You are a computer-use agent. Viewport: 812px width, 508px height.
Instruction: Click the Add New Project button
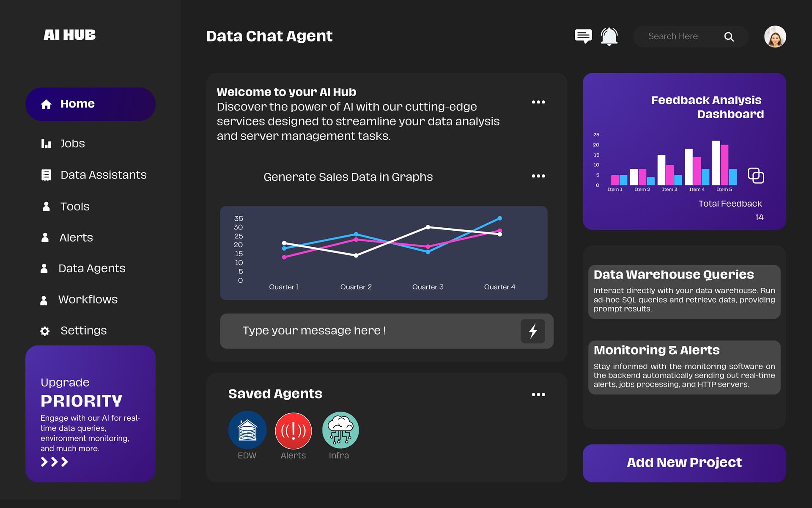(684, 463)
